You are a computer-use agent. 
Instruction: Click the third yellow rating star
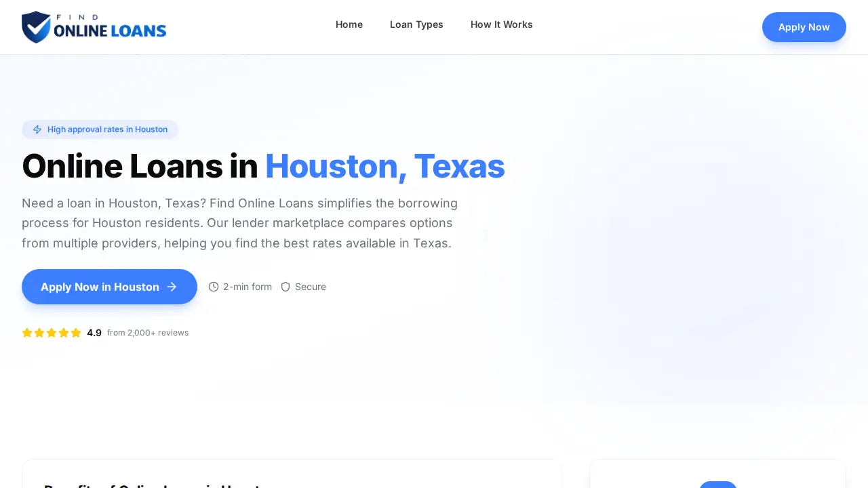point(52,333)
